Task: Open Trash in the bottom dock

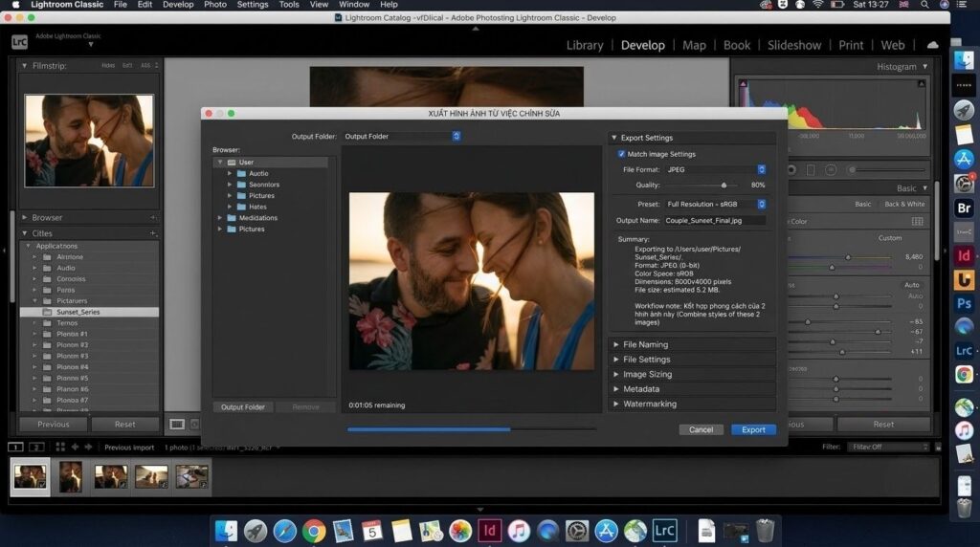Action: pyautogui.click(x=765, y=531)
